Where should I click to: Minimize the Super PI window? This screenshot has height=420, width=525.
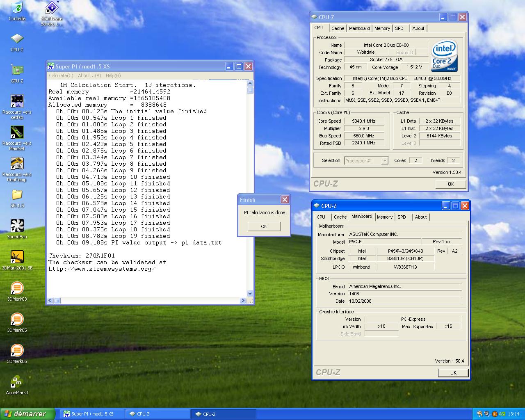click(229, 66)
